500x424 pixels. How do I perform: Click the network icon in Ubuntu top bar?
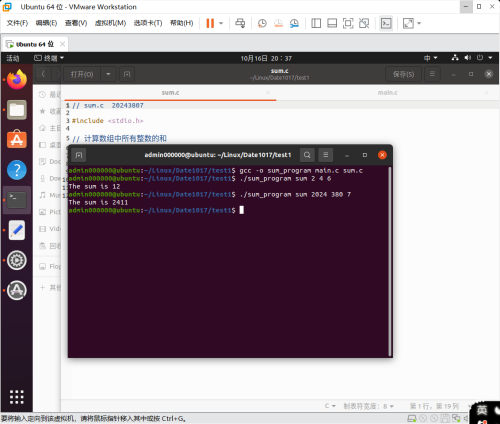[x=455, y=58]
